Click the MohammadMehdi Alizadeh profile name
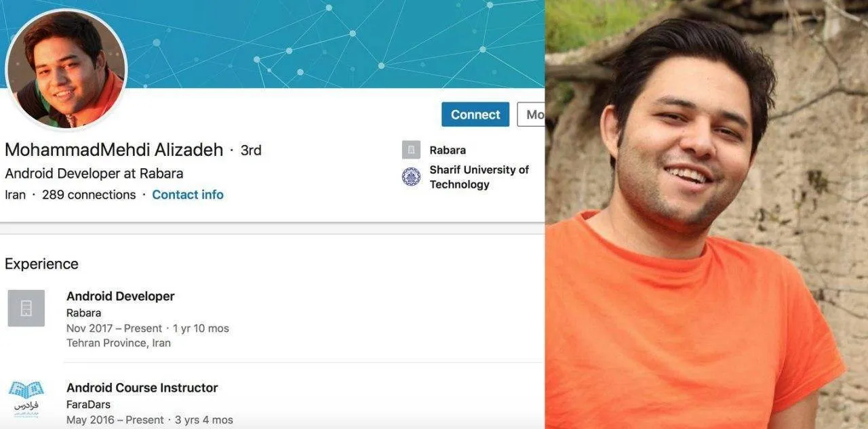Screen dimensions: 868x429 (114, 150)
